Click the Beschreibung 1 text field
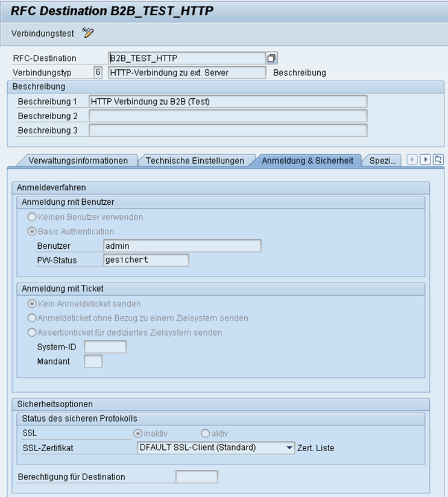The height and width of the screenshot is (497, 448). click(228, 101)
